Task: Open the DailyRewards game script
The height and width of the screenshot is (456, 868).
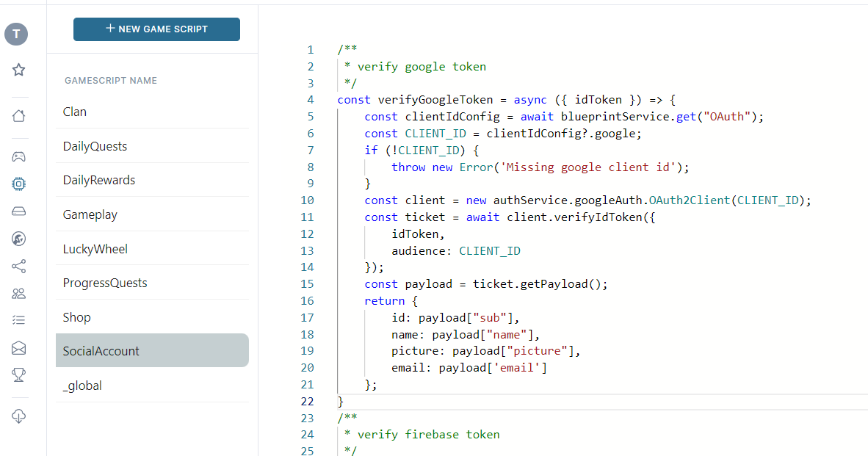Action: 152,180
